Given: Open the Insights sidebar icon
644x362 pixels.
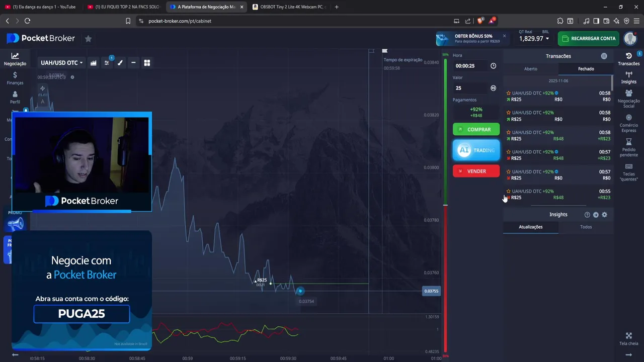Looking at the screenshot, I should coord(629,77).
